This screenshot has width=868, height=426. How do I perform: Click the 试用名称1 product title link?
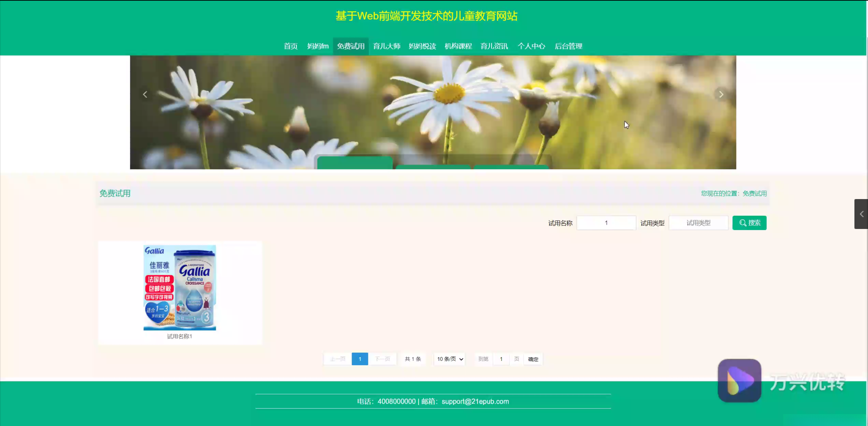[x=180, y=336]
